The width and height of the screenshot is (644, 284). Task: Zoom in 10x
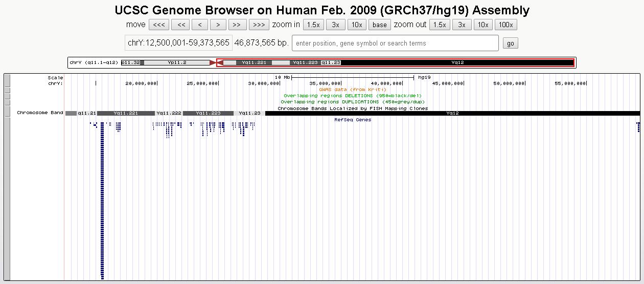coord(357,25)
